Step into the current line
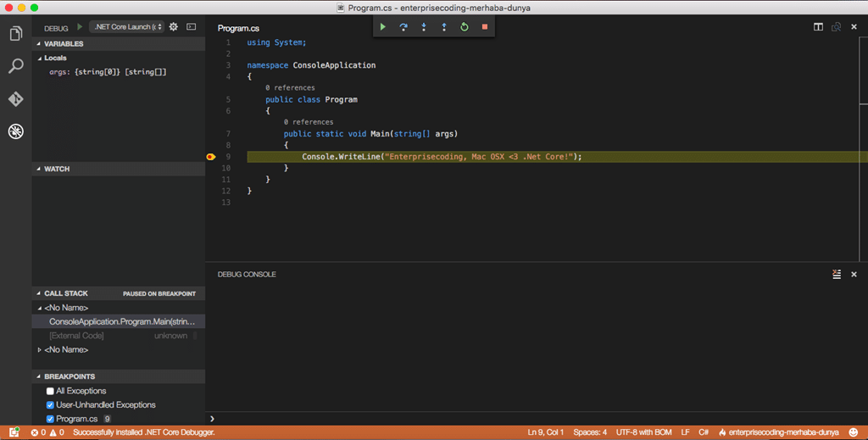Viewport: 868px width, 440px height. pos(424,26)
